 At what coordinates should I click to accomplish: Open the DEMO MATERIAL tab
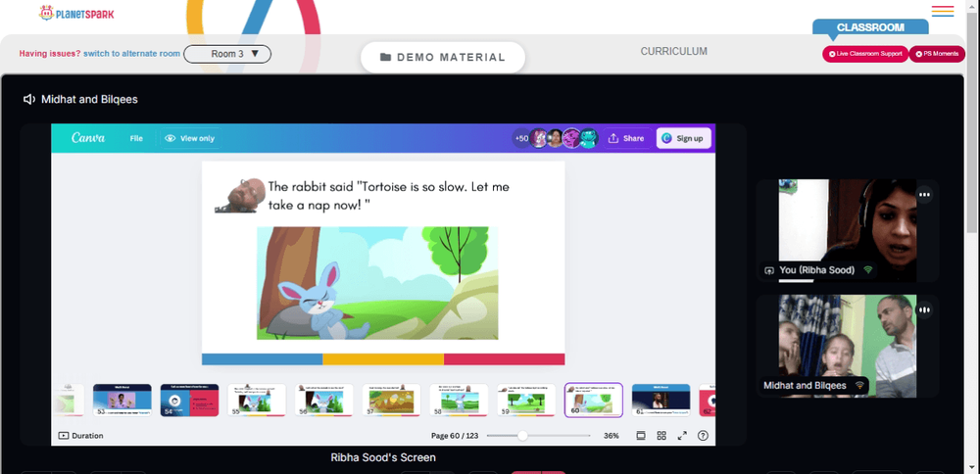pos(443,58)
